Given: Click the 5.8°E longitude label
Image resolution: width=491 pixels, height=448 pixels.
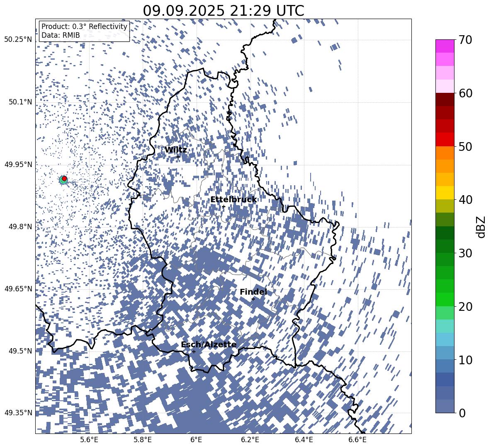Looking at the screenshot, I should (143, 440).
